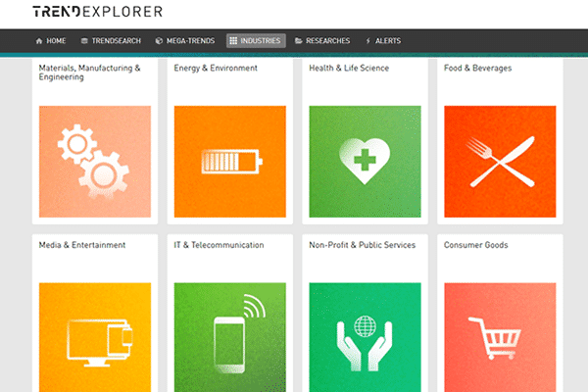The image size is (588, 392).
Task: Open Materials, Manufacturing & Engineering title
Action: click(89, 73)
